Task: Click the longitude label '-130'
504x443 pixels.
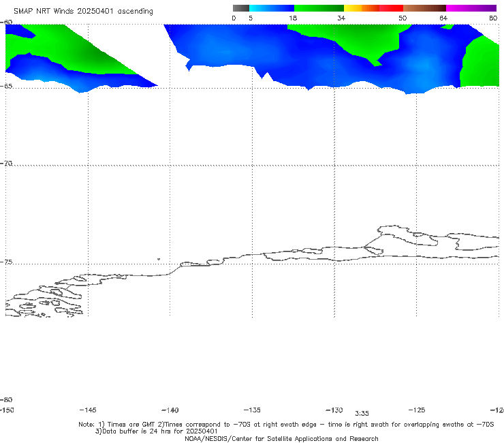Action: (334, 410)
